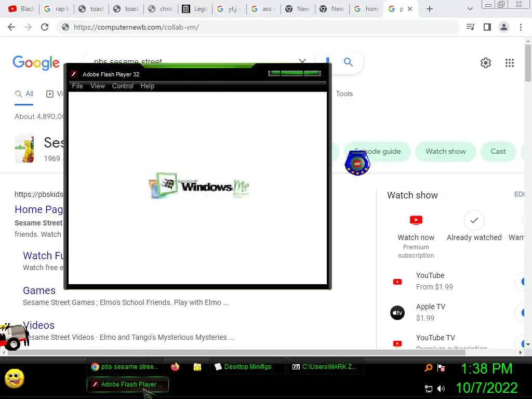The width and height of the screenshot is (532, 399).
Task: Click the 1:38 PM clock
Action: tap(486, 368)
